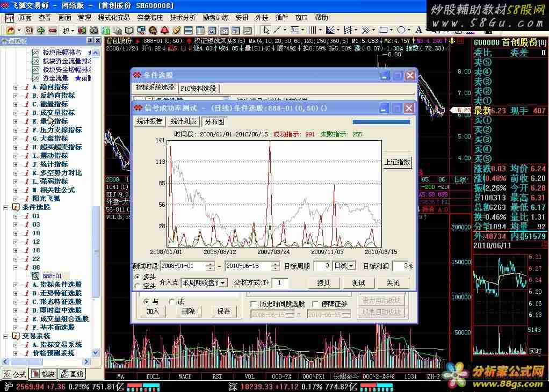This screenshot has height=392, width=549.
Task: Click the 上证指数 button
Action: [398, 162]
